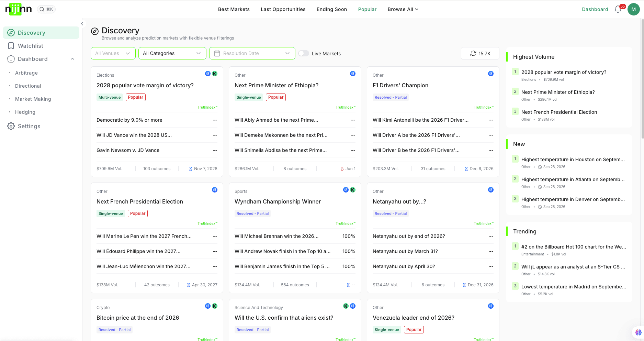Open 'Highest temperature in Denver' in New list
Screen dimensions: 644x341
pos(573,199)
